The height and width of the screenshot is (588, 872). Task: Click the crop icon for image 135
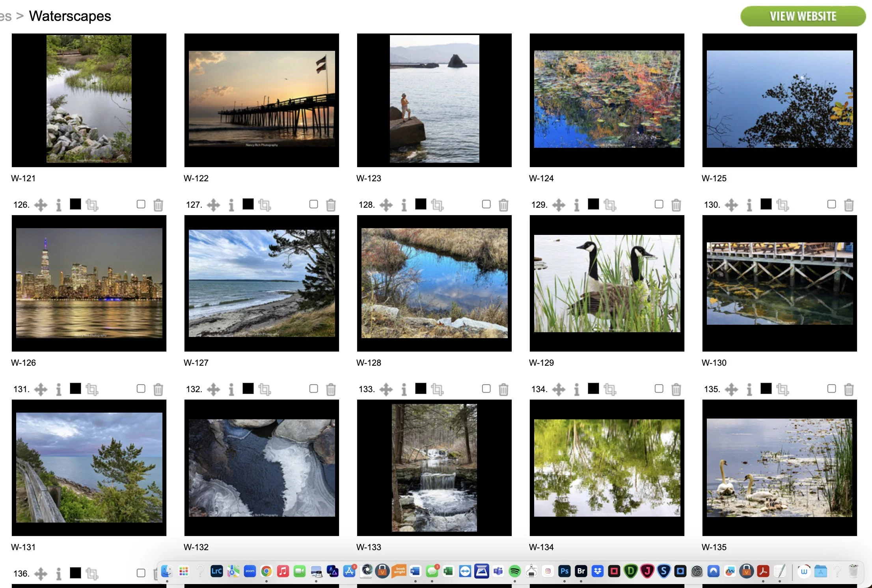[783, 389]
